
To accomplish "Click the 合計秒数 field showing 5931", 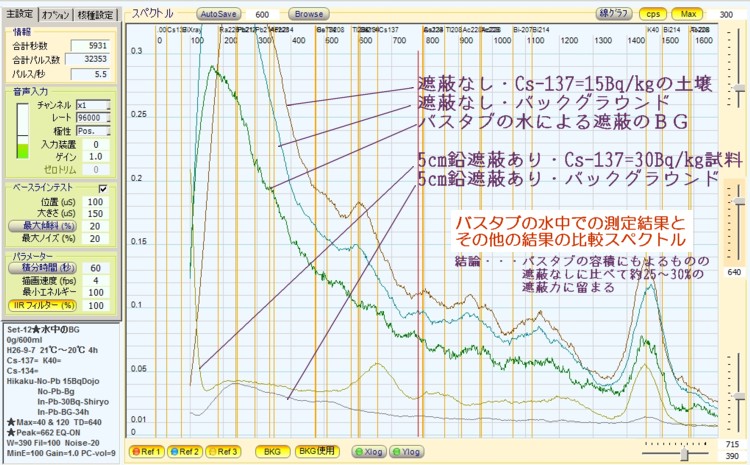I will [90, 46].
